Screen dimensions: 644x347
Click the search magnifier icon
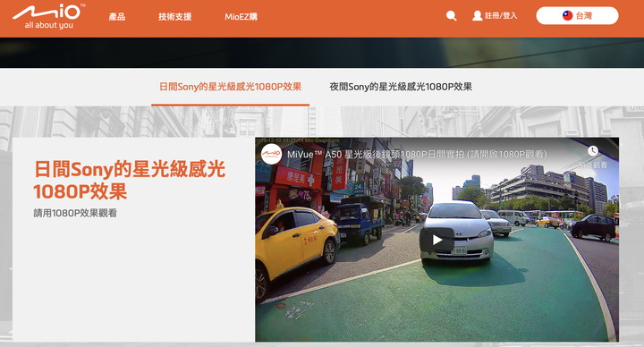(451, 16)
